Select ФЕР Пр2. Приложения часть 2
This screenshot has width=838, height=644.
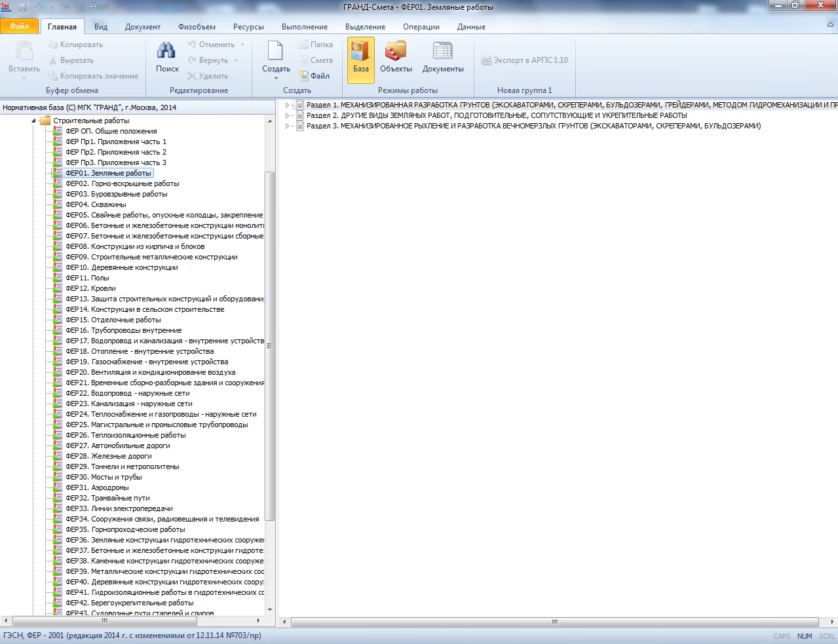tap(116, 152)
